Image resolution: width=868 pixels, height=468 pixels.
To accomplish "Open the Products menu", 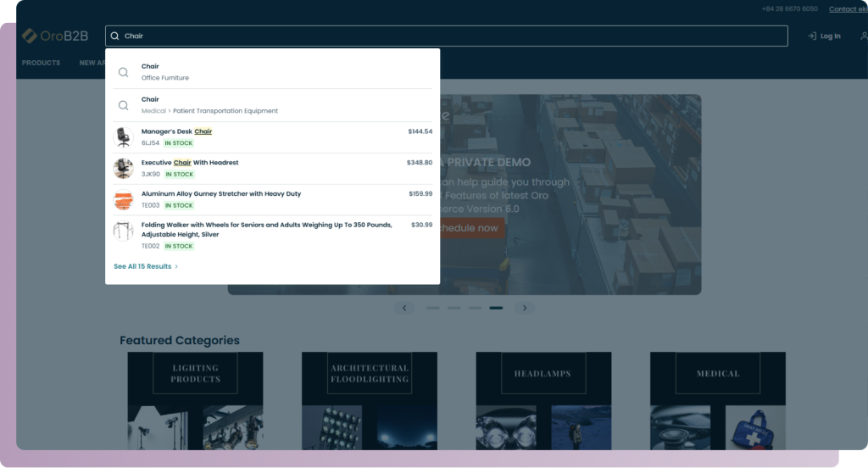I will click(x=41, y=63).
